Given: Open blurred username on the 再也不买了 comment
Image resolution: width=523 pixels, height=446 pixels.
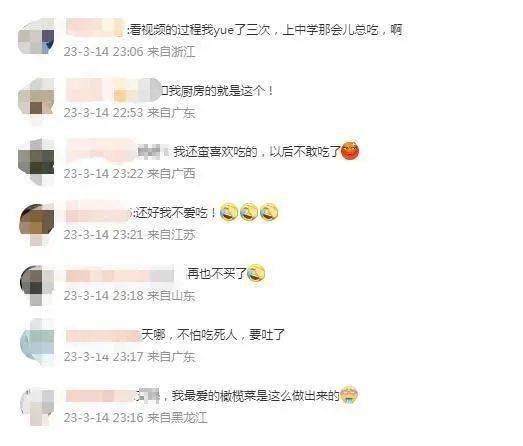Looking at the screenshot, I should [x=119, y=276].
